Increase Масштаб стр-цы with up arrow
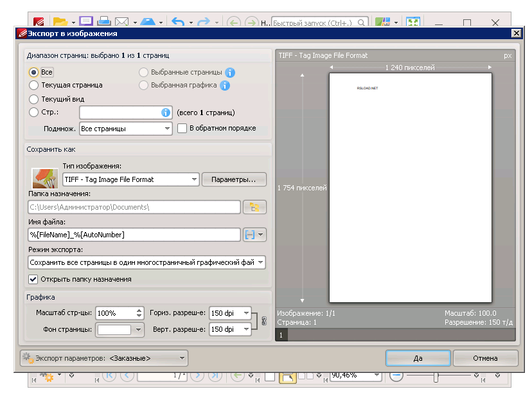The image size is (532, 398). [x=139, y=310]
